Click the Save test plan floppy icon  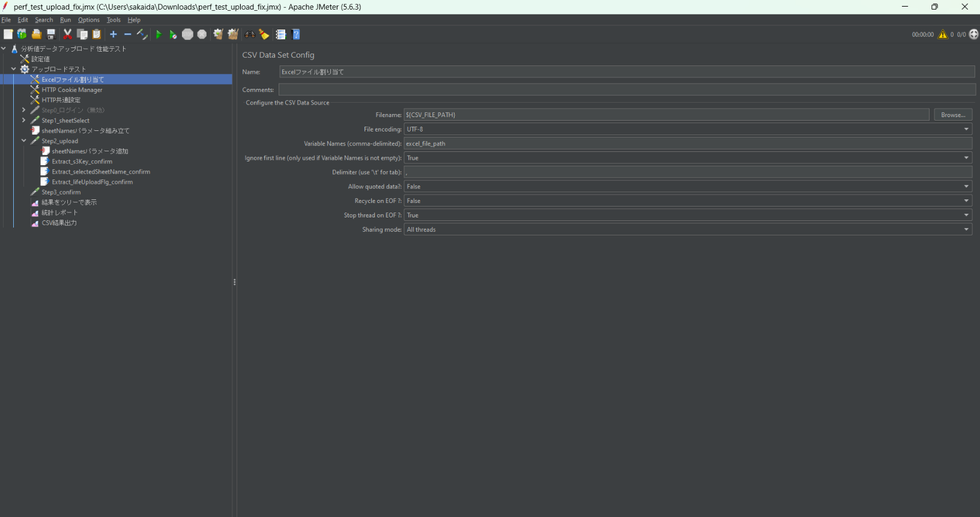pos(51,35)
